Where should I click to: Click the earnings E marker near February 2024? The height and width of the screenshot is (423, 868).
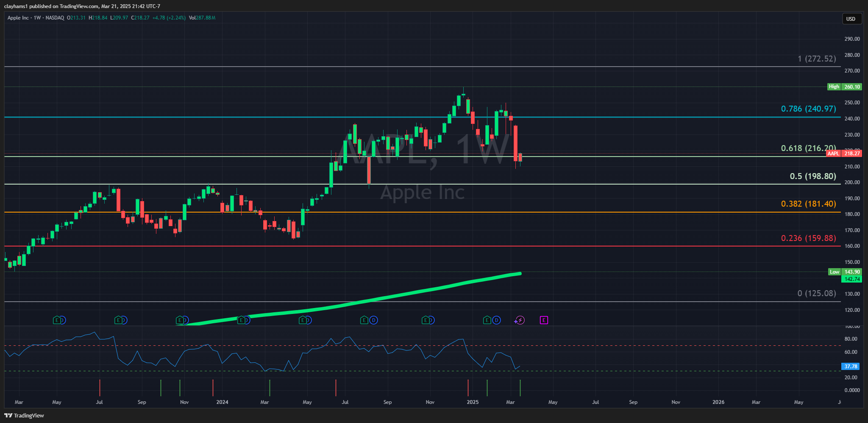click(x=242, y=320)
